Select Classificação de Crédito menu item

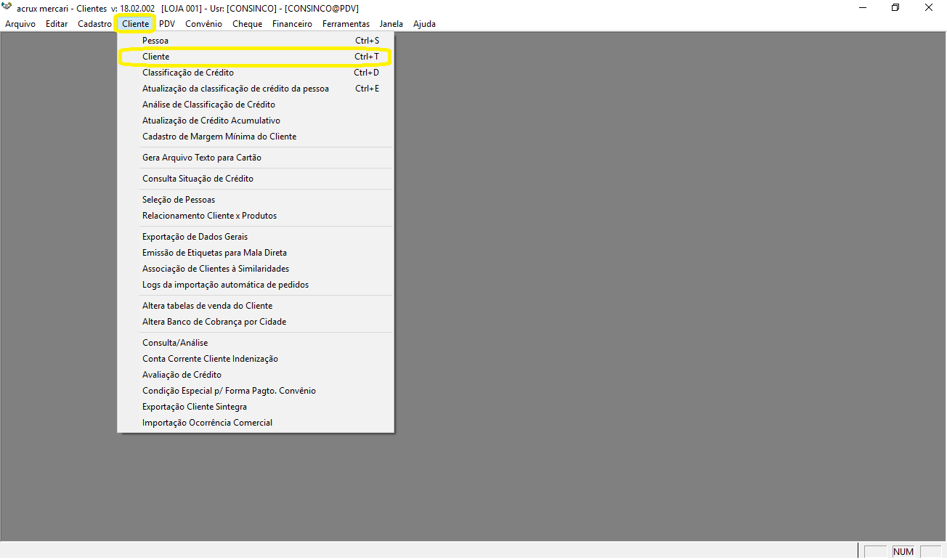pos(188,73)
